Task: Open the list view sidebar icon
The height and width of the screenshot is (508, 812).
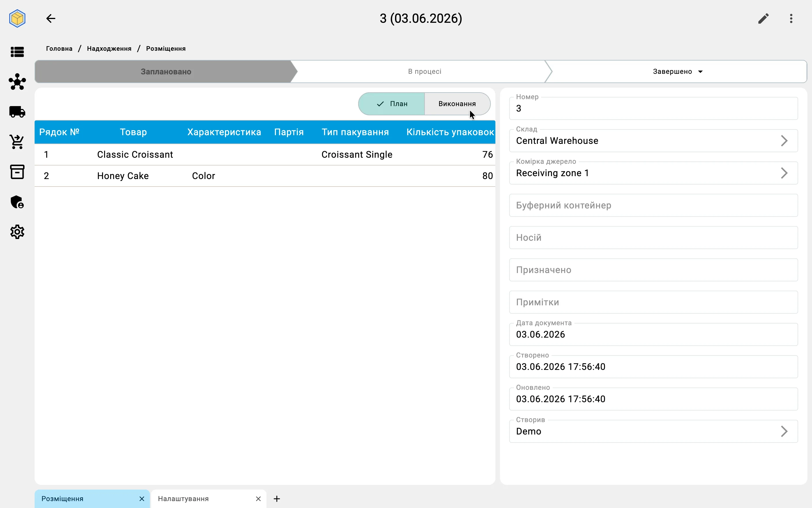Action: coord(17,52)
